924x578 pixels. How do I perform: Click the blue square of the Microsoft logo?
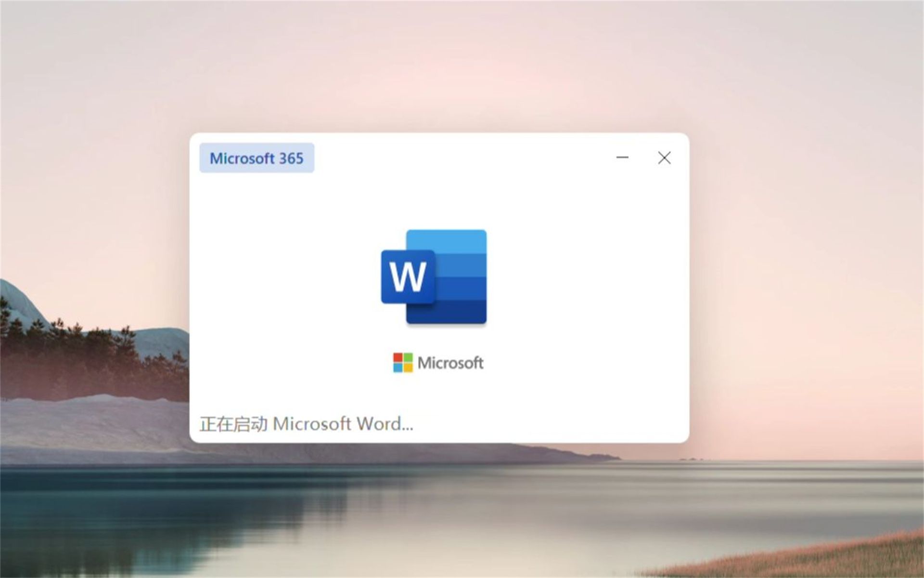(398, 368)
